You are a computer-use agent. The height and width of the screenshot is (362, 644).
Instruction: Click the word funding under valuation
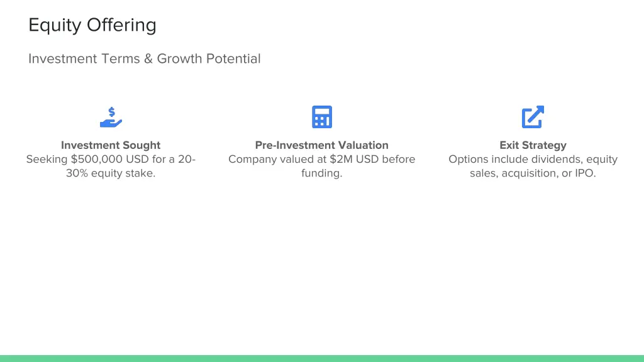pos(322,173)
